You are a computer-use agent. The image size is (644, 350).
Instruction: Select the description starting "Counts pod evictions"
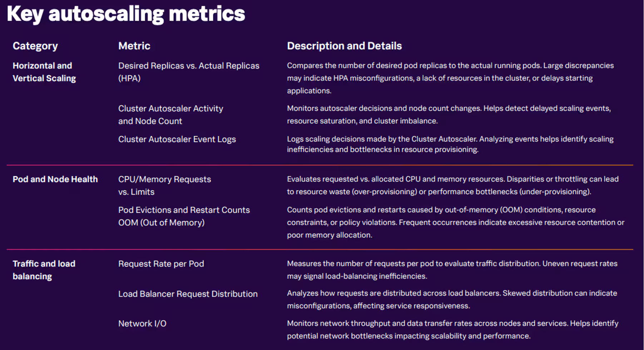[x=455, y=222]
